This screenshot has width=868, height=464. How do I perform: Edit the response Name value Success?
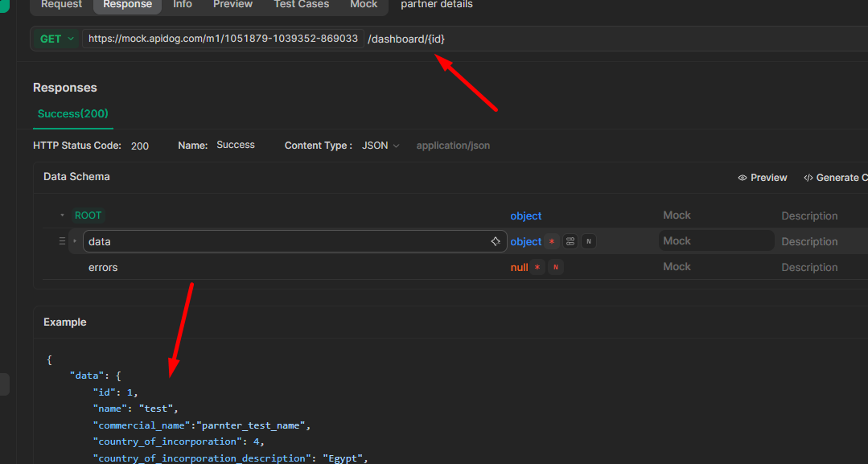pyautogui.click(x=236, y=145)
